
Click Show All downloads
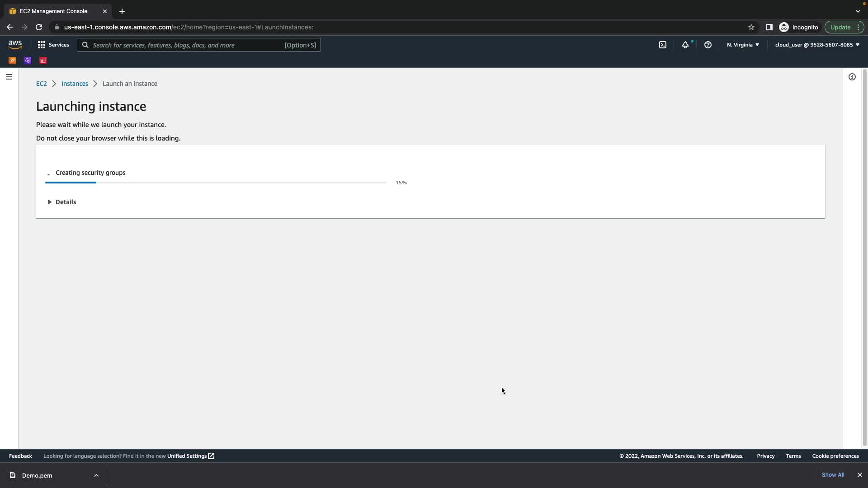pos(833,475)
